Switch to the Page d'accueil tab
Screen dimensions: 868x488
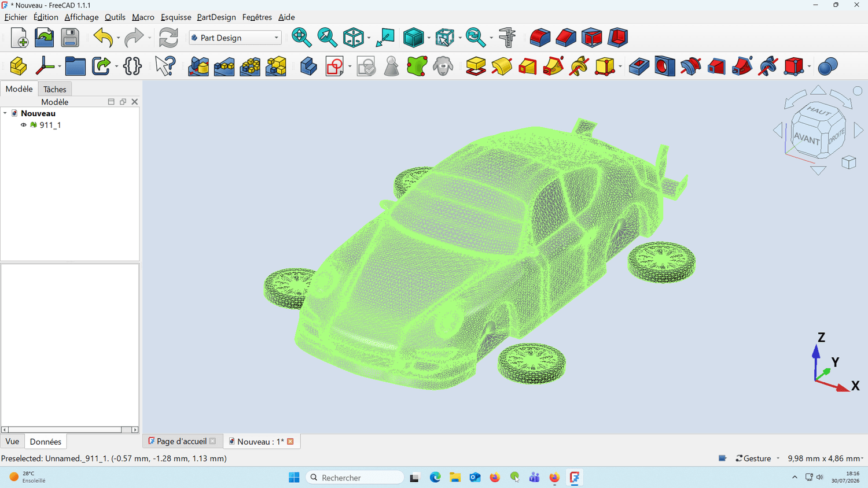click(x=181, y=441)
